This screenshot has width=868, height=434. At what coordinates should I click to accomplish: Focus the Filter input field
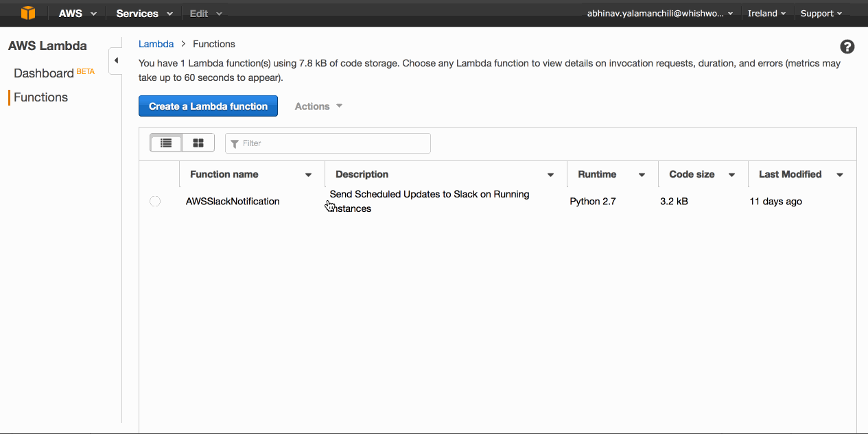click(x=328, y=143)
